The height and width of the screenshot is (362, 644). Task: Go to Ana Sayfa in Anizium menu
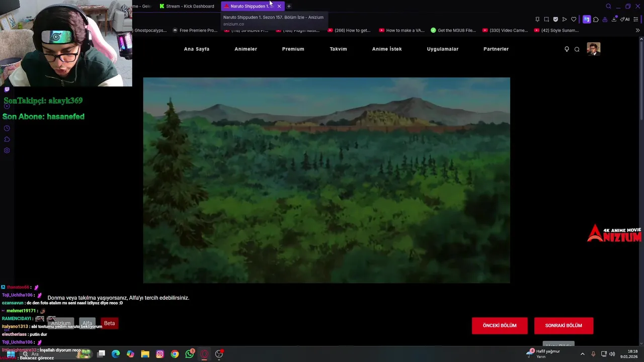tap(197, 49)
